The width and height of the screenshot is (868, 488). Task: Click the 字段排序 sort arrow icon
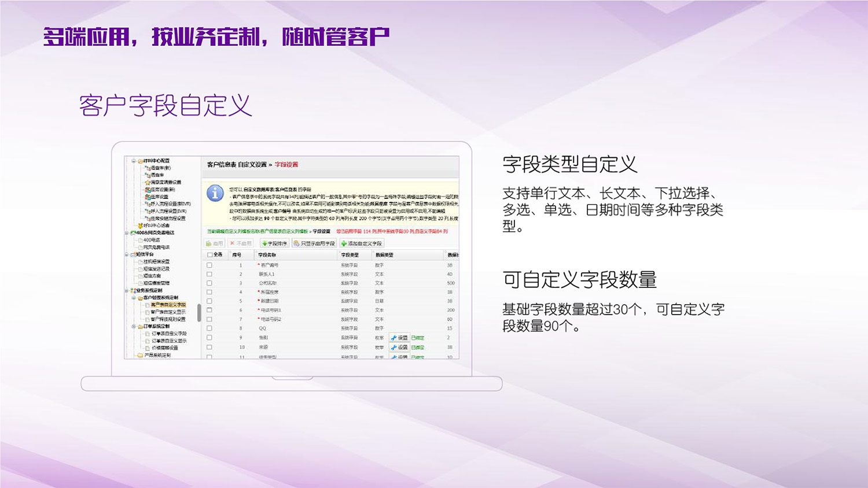[264, 243]
